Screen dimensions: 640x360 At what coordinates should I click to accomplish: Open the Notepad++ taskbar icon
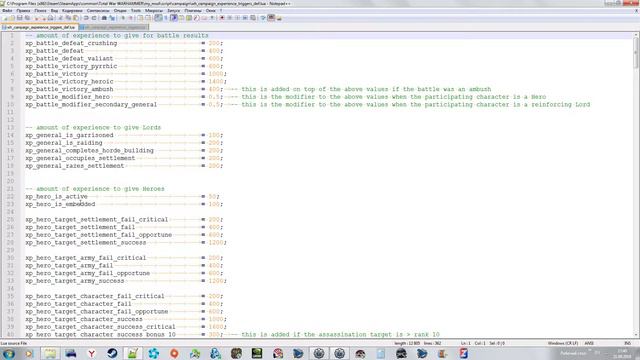pyautogui.click(x=132, y=353)
